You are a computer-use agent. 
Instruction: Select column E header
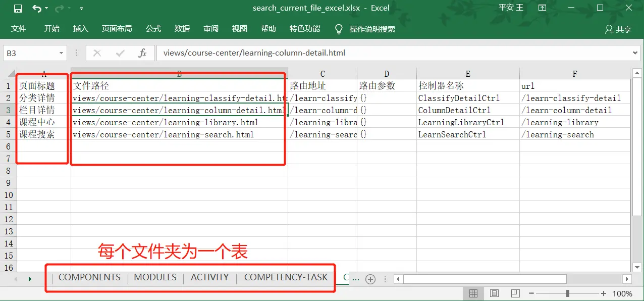coord(468,74)
